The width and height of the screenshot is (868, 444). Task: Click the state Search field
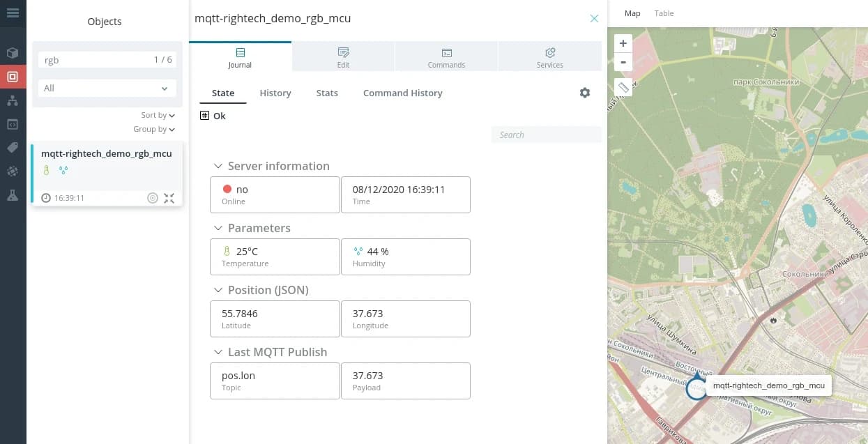pyautogui.click(x=546, y=135)
